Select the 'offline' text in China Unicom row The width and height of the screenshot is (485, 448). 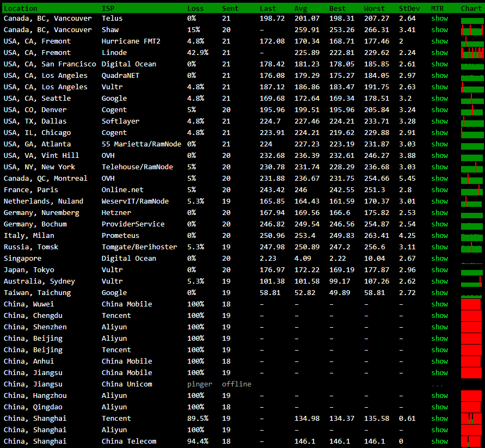[x=237, y=384]
